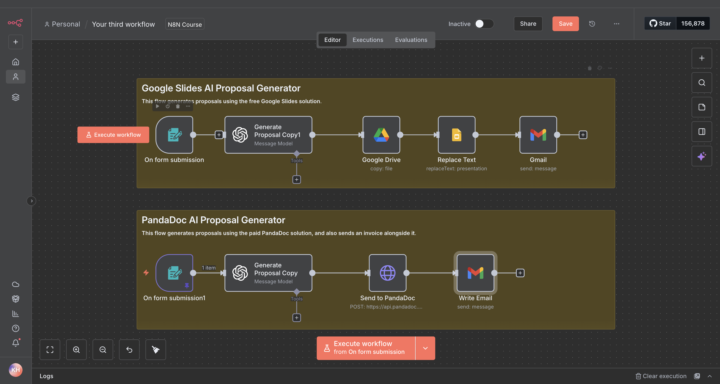The image size is (720, 384).
Task: Insert node between trigger and Generate Proposal Copy1
Action: 219,135
